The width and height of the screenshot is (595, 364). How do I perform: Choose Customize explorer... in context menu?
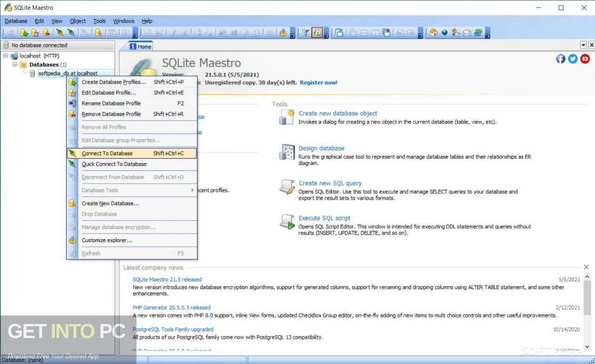[132, 240]
